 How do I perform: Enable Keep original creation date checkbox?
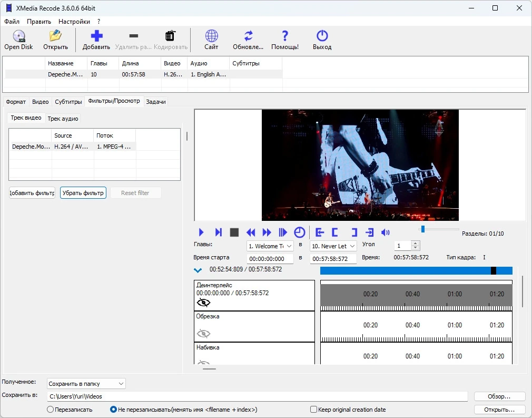coord(314,410)
